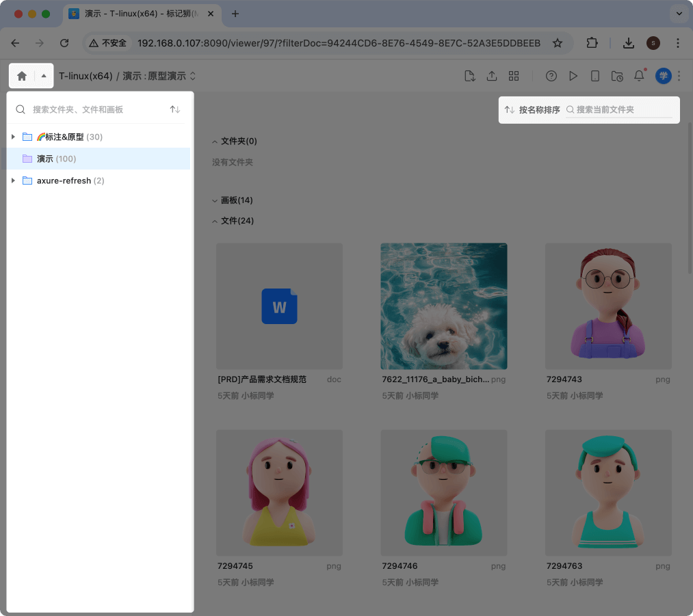The width and height of the screenshot is (693, 616).
Task: Click the play presentation icon
Action: 573,76
